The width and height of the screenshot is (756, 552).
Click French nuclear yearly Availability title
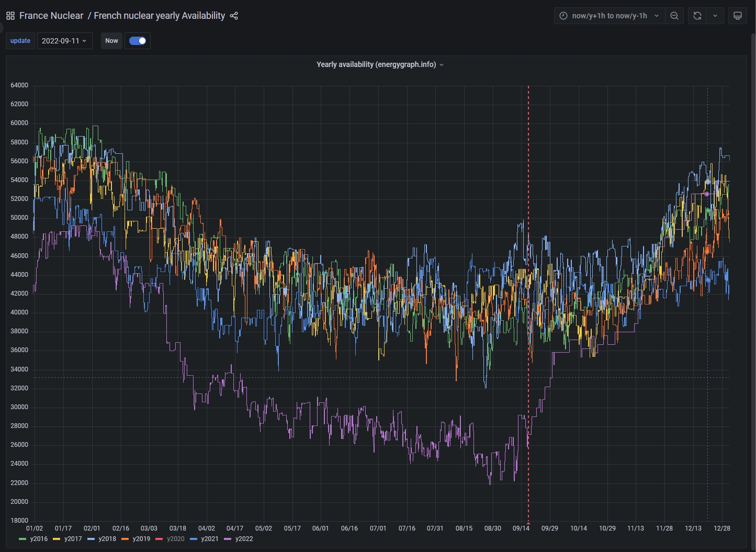[x=159, y=16]
